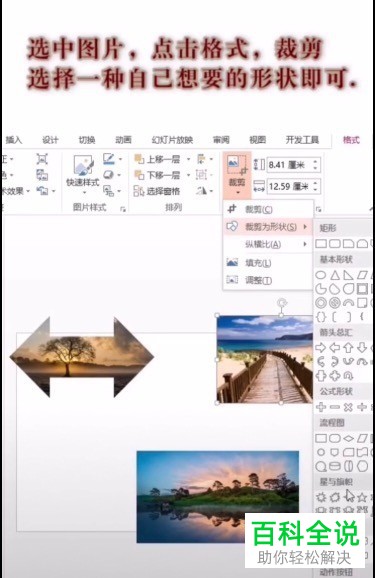The width and height of the screenshot is (375, 578).
Task: Open the 审阅 ribbon tab
Action: coord(221,140)
